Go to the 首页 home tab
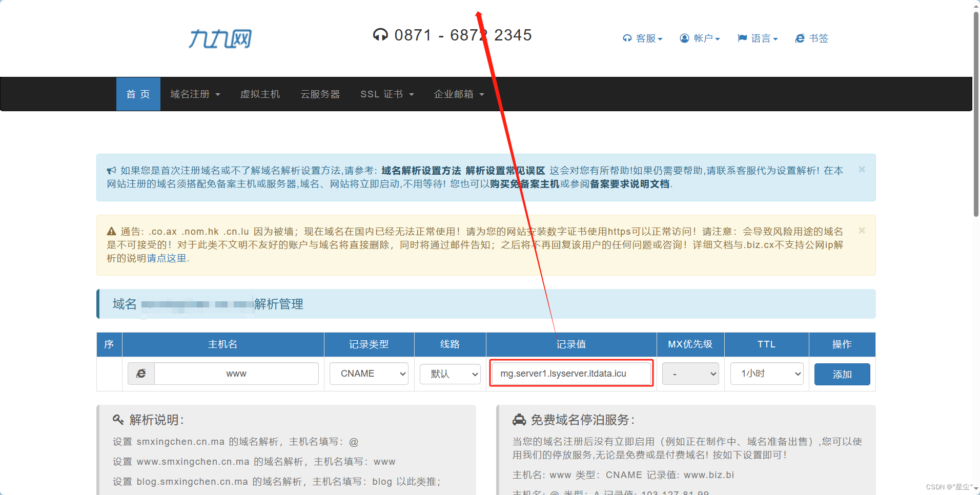Image resolution: width=980 pixels, height=495 pixels. pos(138,94)
